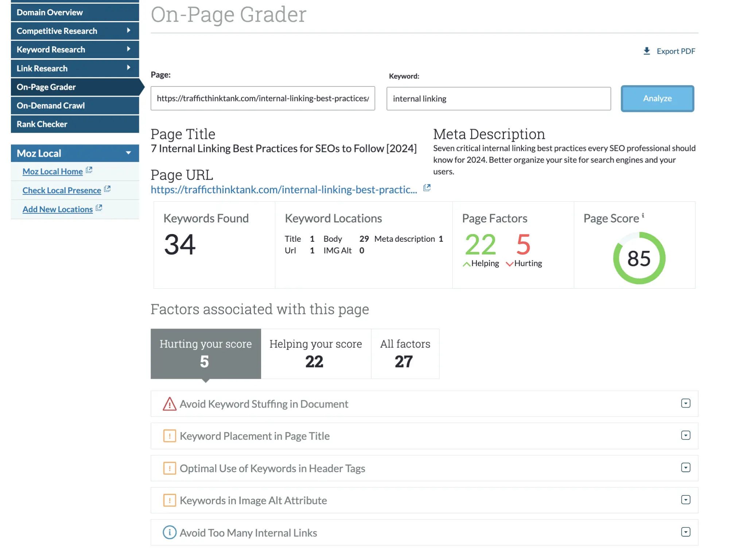
Task: Click the orange alert icon beside Keyword Placement in Page Title
Action: (x=169, y=436)
